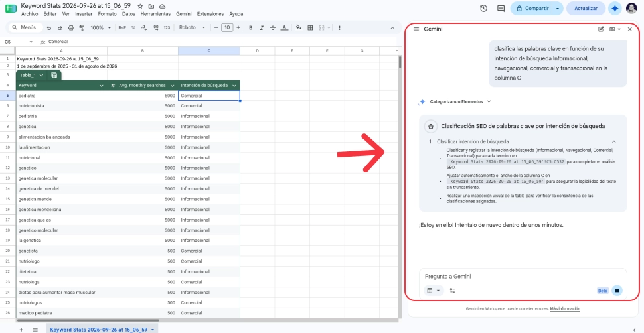Close the Gemini side panel

(629, 29)
